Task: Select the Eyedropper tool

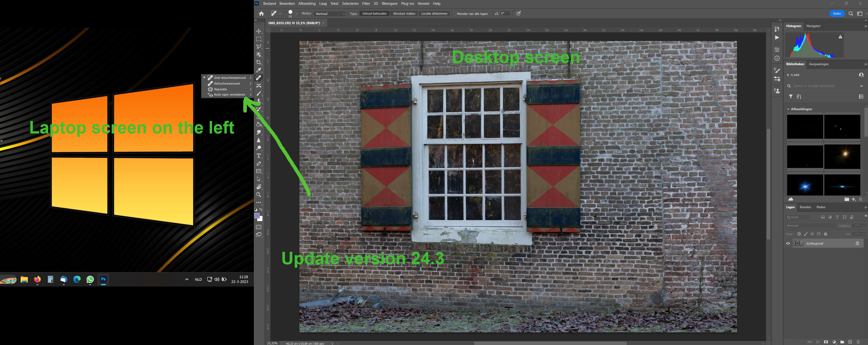Action: [259, 70]
